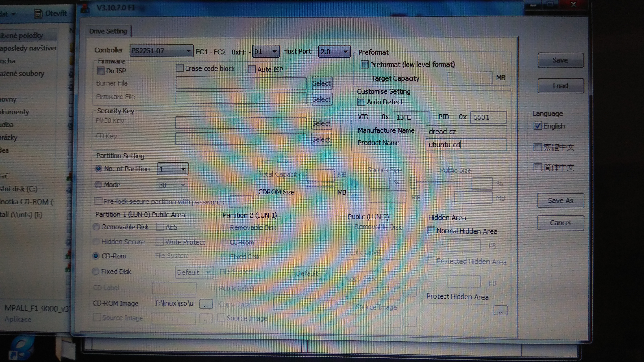Expand the No. of Partition dropdown
Screen dimensions: 644x362
point(172,169)
